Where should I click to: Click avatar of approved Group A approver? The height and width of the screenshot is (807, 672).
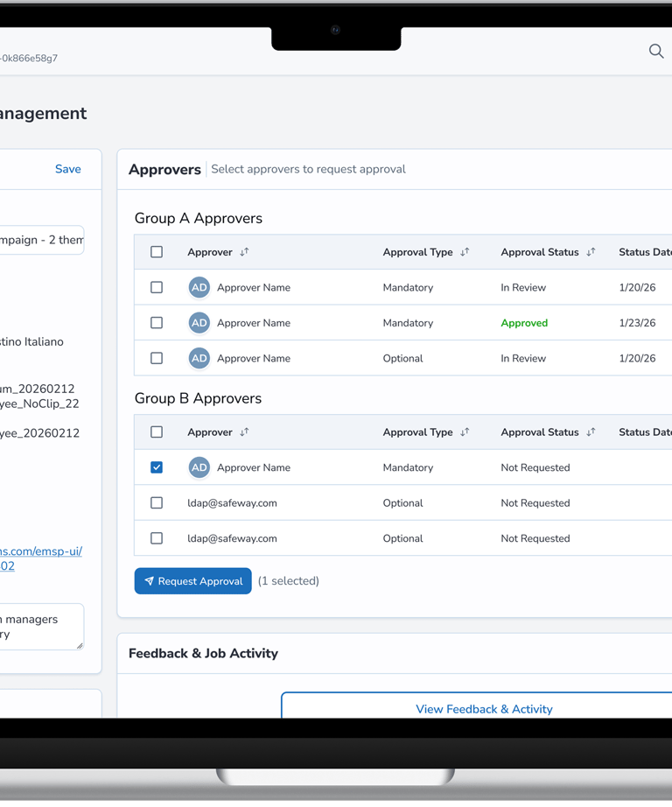[x=199, y=323]
